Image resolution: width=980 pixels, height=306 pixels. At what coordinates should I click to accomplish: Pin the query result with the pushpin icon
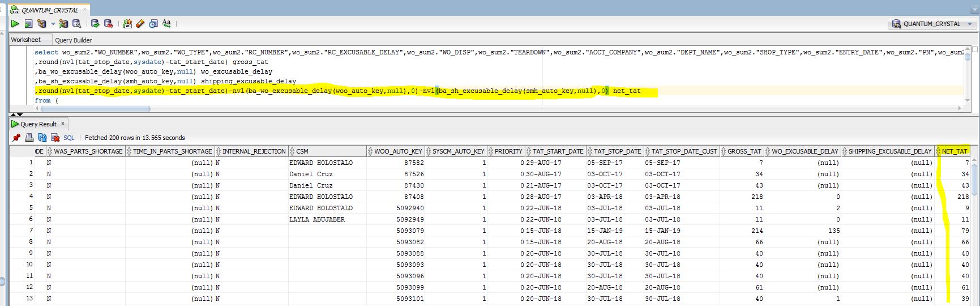click(x=16, y=138)
